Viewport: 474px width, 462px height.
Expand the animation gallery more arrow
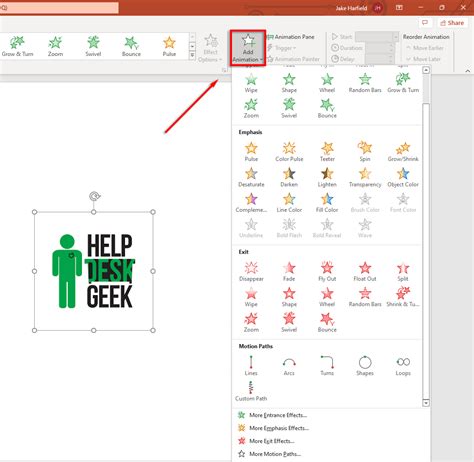tap(192, 56)
